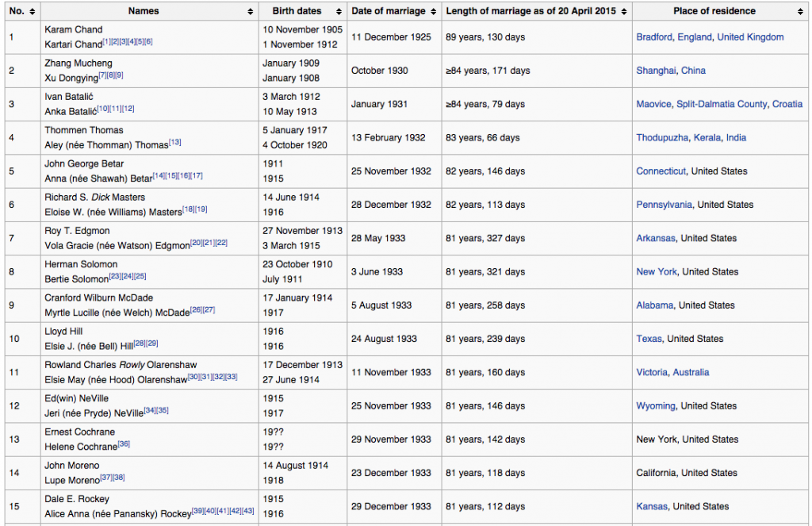Viewport: 812px width, 526px height.
Task: Open citation [18] after Eloise Masters
Action: (x=189, y=209)
